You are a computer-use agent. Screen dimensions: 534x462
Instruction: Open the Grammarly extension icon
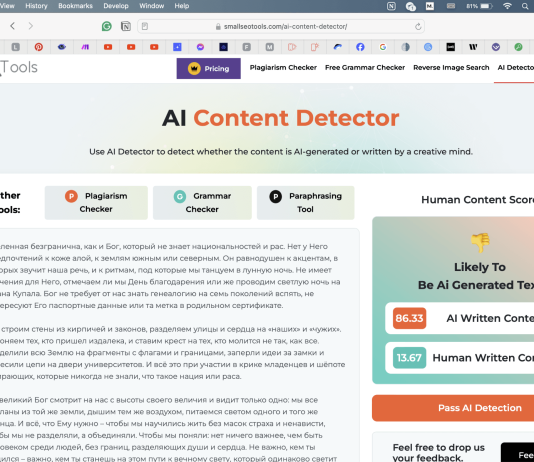[107, 26]
